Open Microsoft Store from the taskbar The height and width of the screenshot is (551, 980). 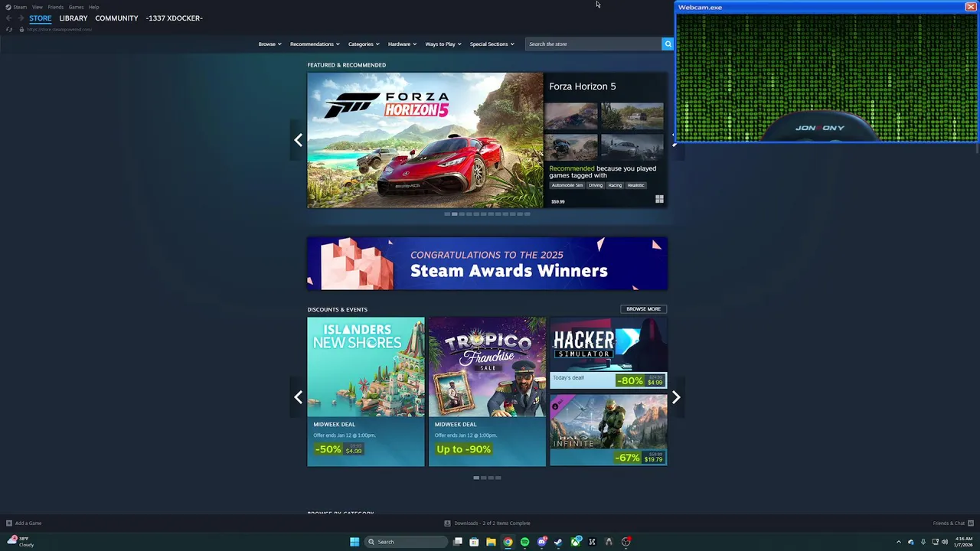coord(474,542)
